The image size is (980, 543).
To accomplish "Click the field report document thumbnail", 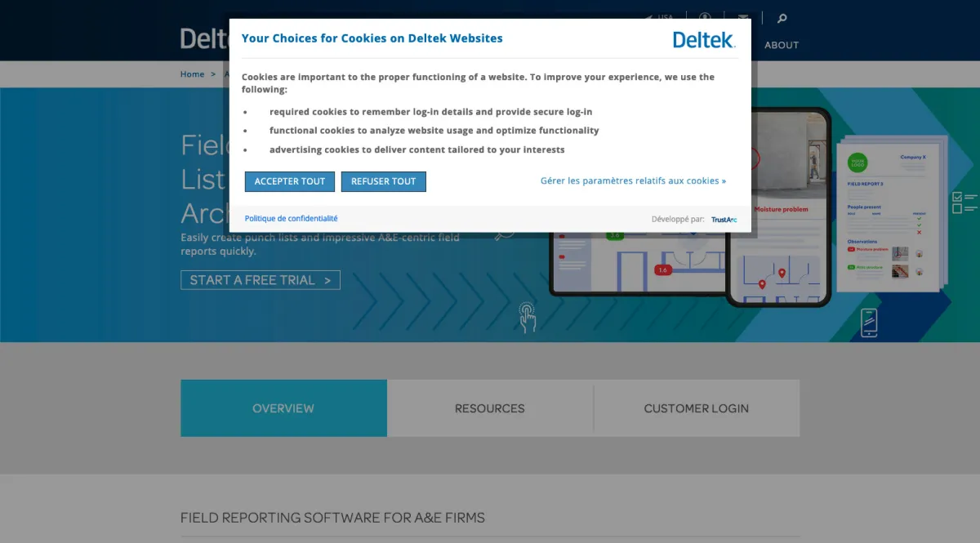I will click(890, 216).
